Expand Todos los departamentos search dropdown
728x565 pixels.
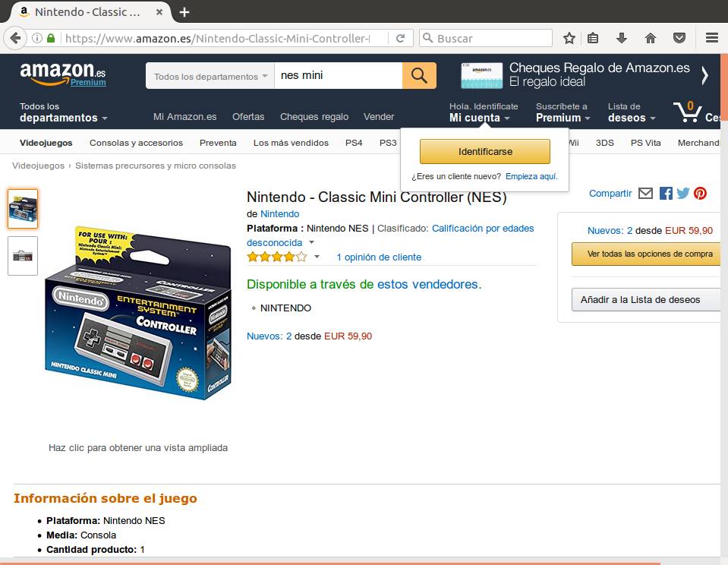210,76
